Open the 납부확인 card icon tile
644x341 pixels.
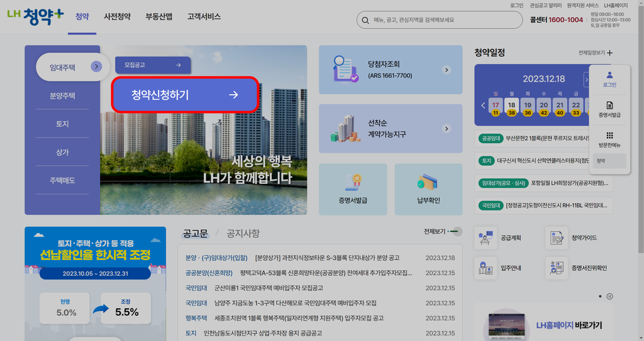(x=428, y=189)
